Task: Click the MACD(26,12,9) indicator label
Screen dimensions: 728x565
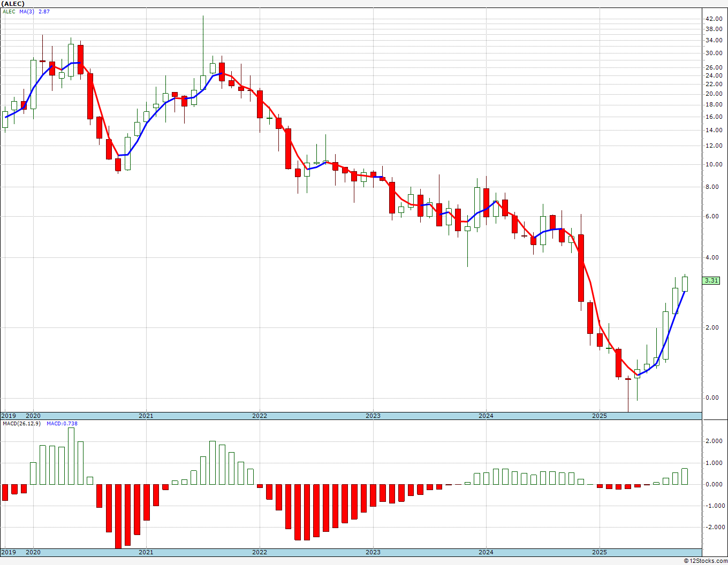Action: click(x=21, y=423)
